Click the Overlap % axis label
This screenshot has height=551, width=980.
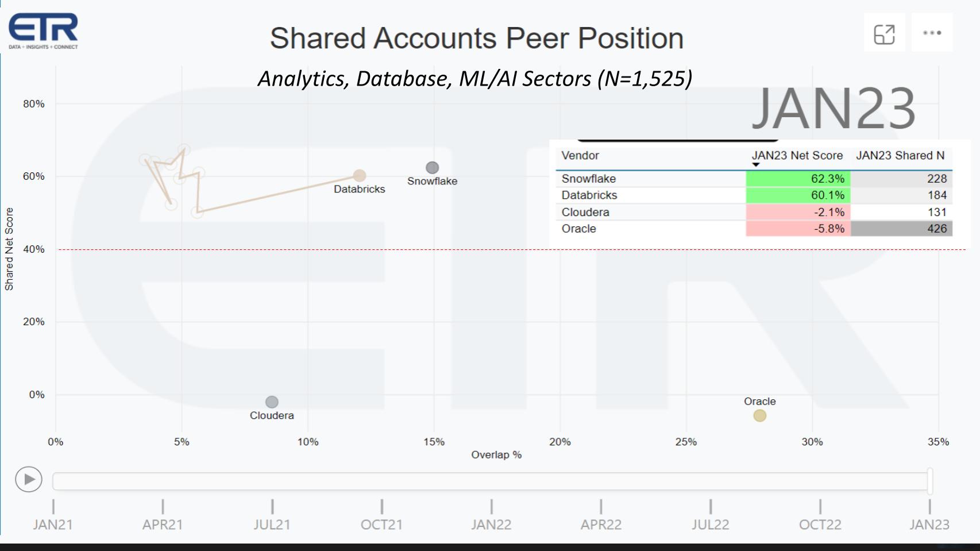coord(496,454)
